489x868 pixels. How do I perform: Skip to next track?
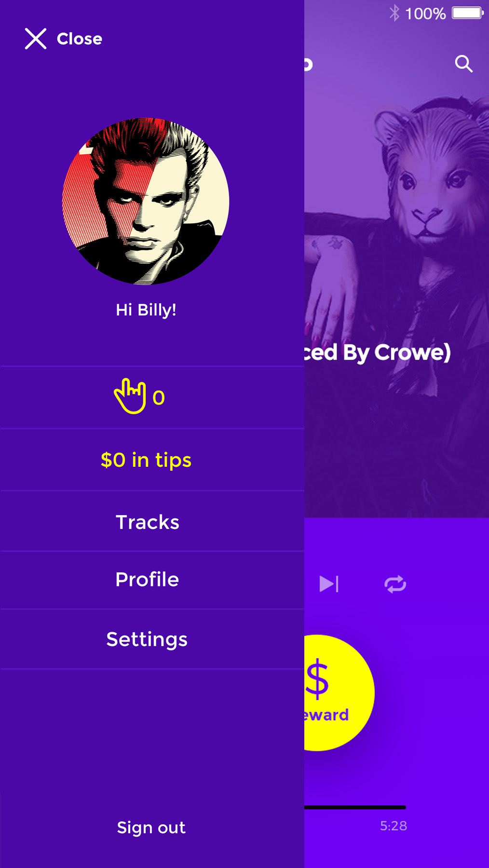click(x=329, y=584)
